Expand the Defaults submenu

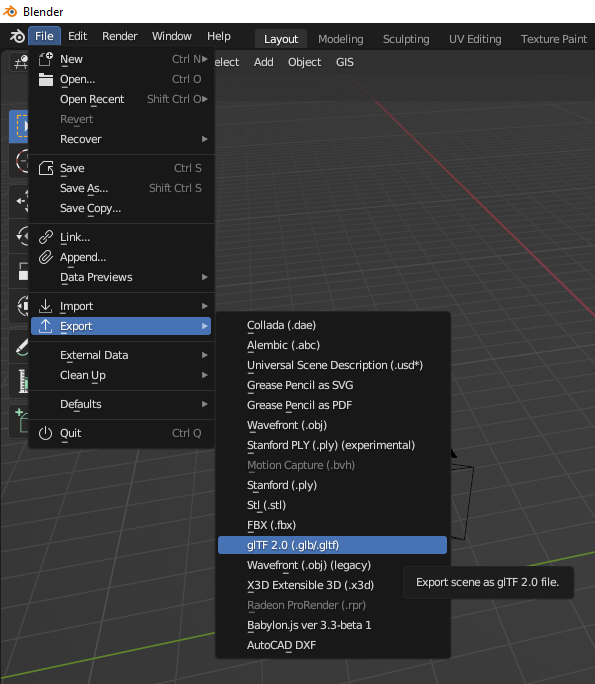click(205, 404)
